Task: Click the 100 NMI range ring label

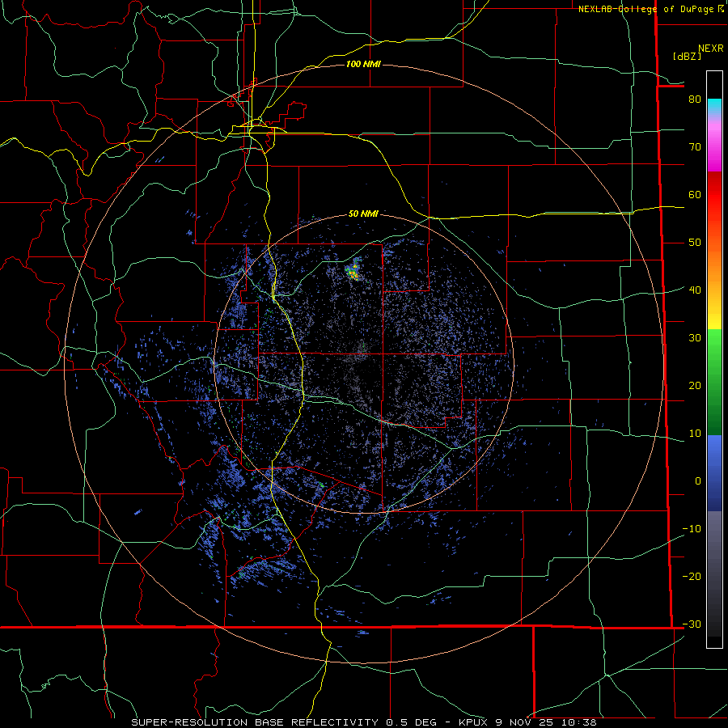Action: (x=363, y=64)
